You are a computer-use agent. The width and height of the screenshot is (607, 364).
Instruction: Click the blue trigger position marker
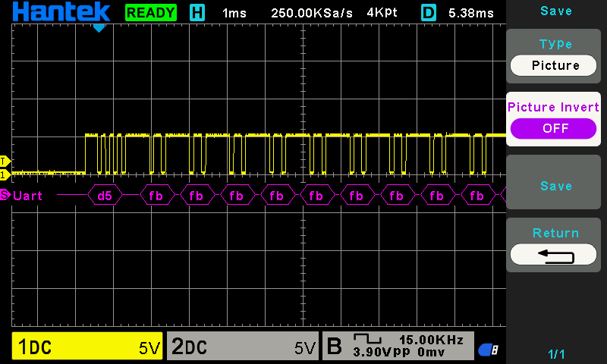pos(99,28)
